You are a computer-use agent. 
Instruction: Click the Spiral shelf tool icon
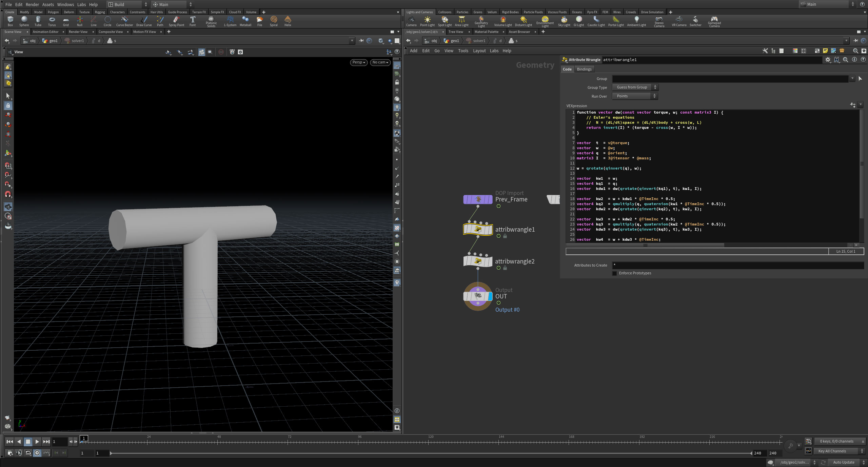click(274, 21)
